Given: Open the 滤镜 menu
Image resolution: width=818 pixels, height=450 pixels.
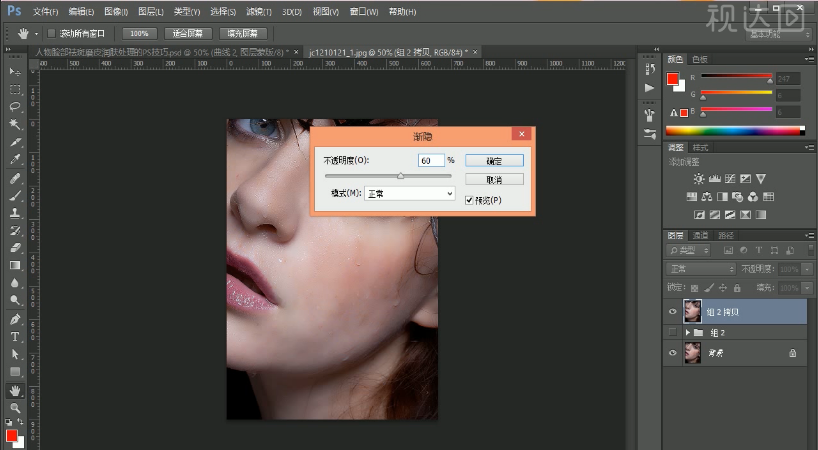Looking at the screenshot, I should (259, 11).
